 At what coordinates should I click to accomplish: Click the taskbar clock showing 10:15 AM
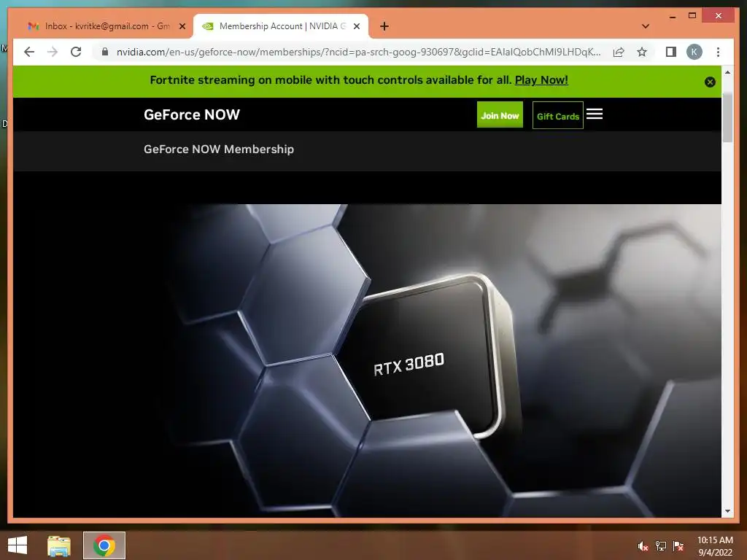point(715,545)
